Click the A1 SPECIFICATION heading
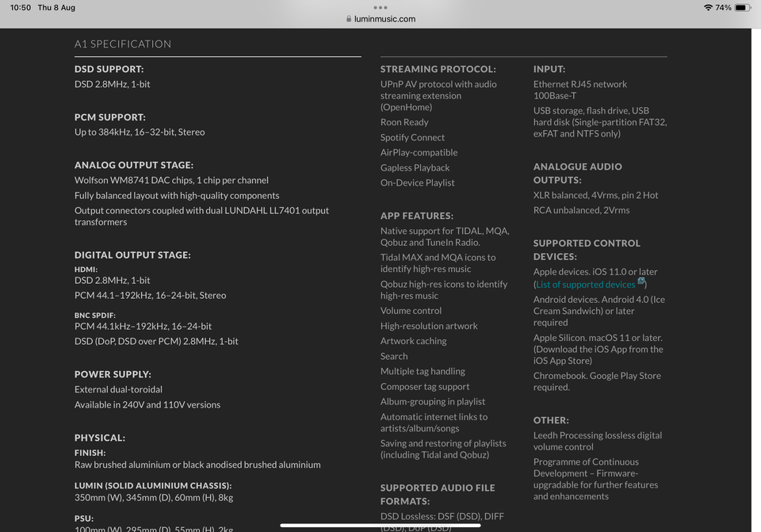 tap(123, 44)
